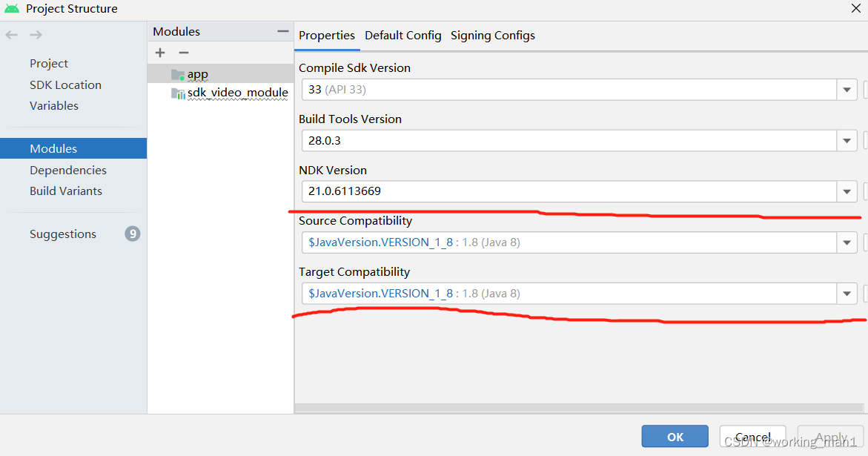Switch to the Signing Configs tab
Image resolution: width=868 pixels, height=456 pixels.
pos(493,36)
